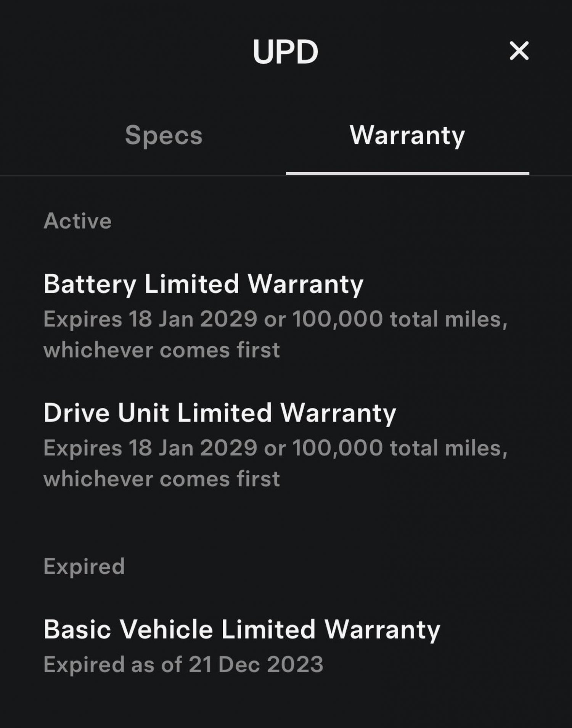
Task: Click "whichever comes first" under Drive Unit warranty
Action: 162,479
